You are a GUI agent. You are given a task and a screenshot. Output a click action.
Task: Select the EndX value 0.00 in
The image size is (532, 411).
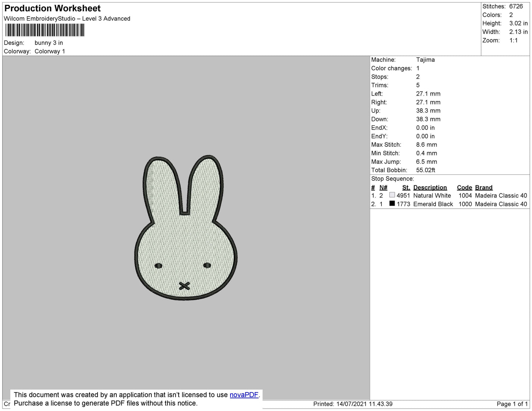(425, 128)
